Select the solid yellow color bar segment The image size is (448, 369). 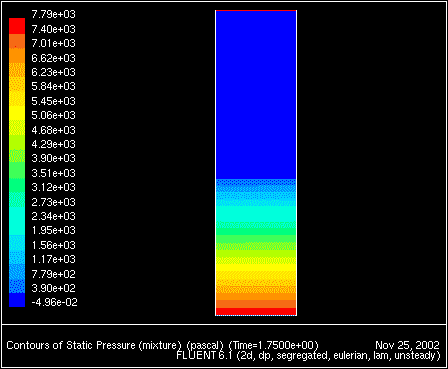(x=17, y=113)
